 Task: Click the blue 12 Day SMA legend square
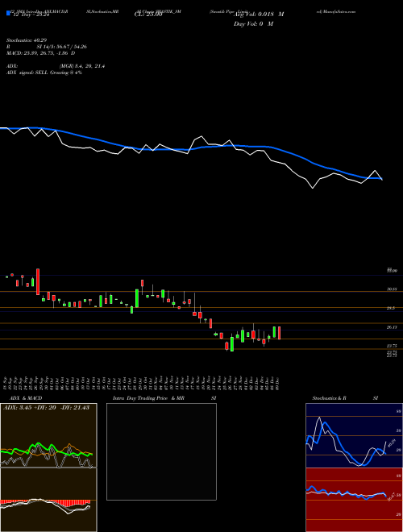click(x=9, y=14)
